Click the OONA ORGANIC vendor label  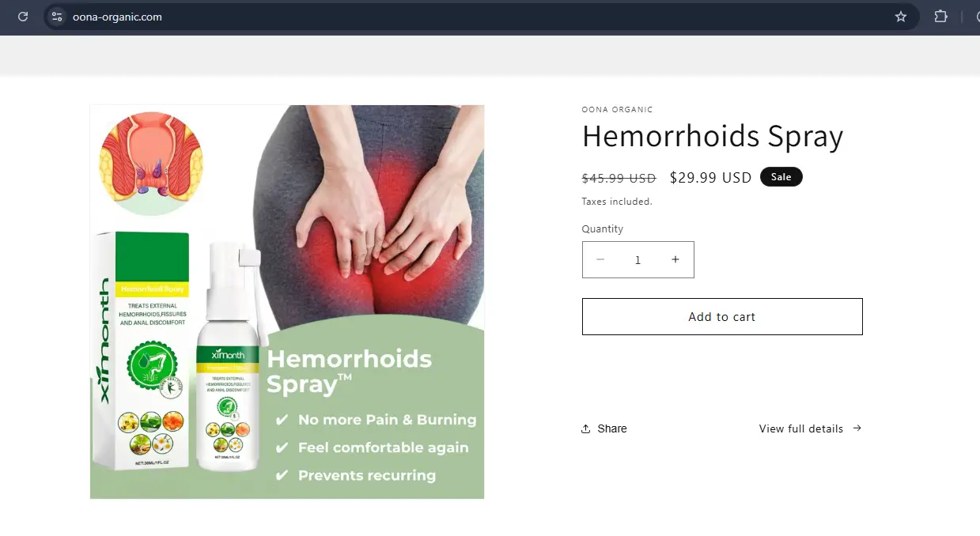(x=617, y=110)
